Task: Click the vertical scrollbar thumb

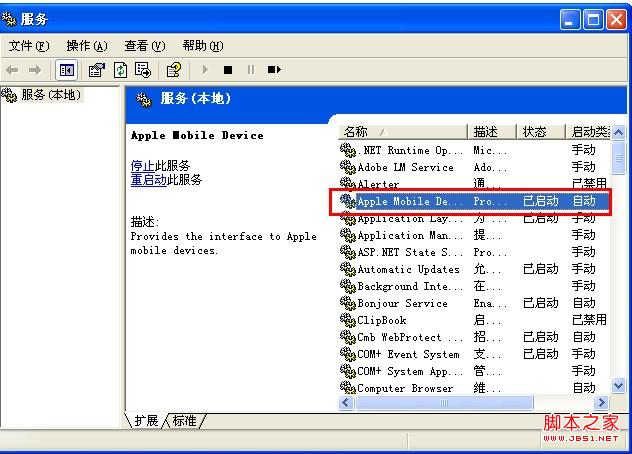Action: coord(619,158)
